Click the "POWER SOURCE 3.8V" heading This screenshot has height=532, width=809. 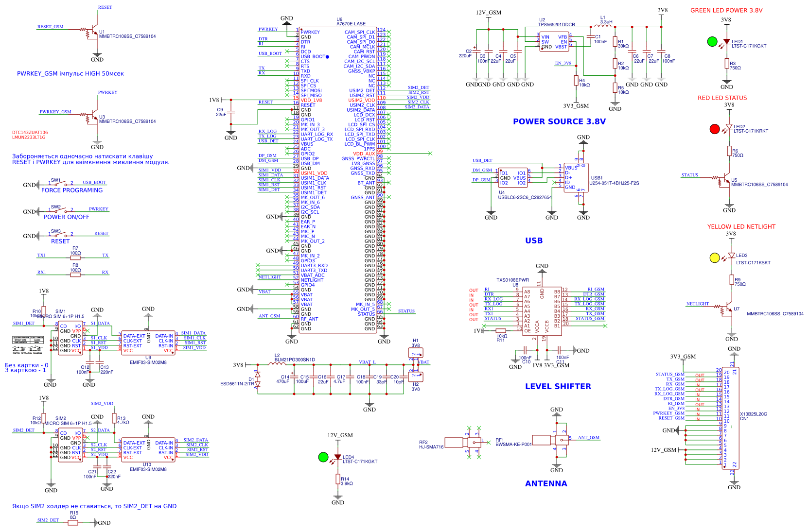[x=559, y=121]
